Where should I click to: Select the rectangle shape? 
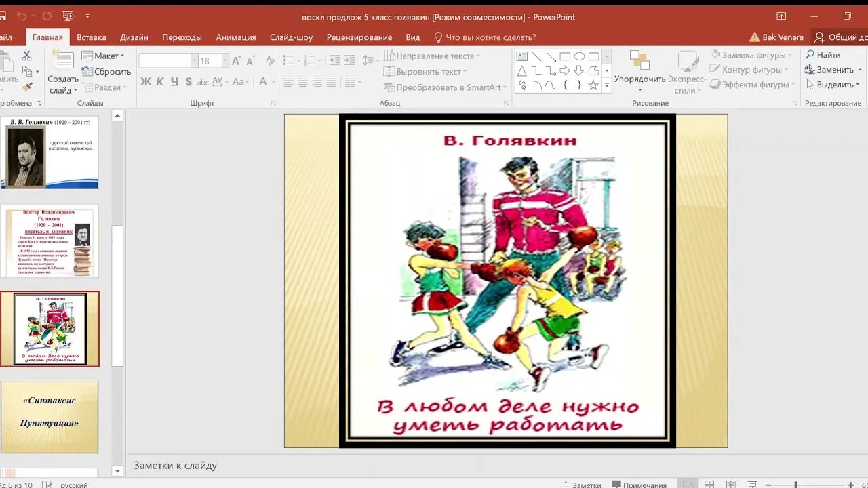pyautogui.click(x=565, y=56)
